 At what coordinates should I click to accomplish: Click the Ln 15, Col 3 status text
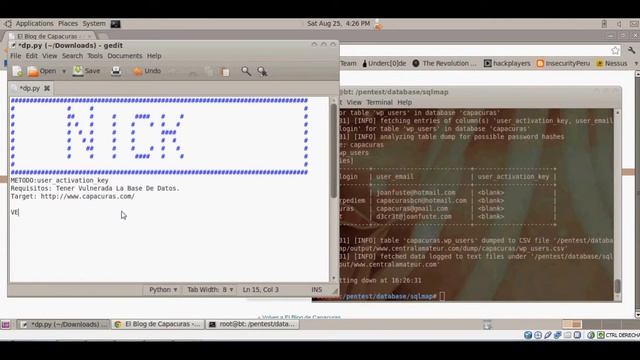point(260,290)
